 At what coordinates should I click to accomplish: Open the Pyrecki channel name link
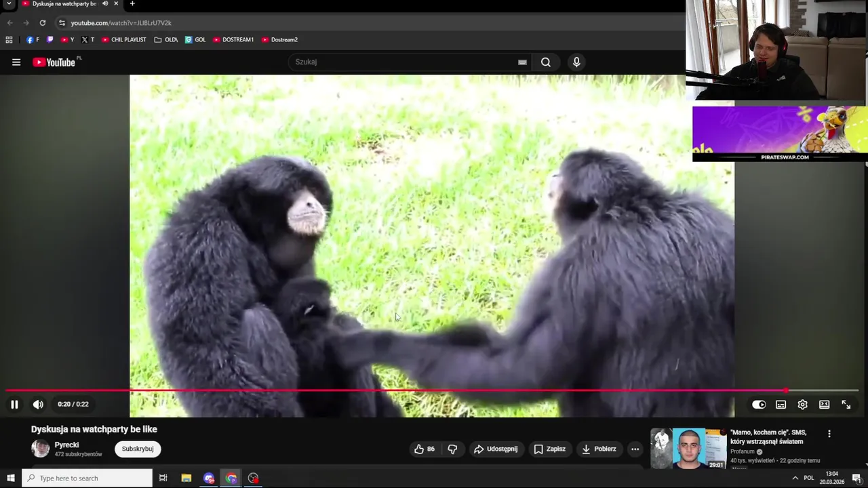pyautogui.click(x=66, y=445)
